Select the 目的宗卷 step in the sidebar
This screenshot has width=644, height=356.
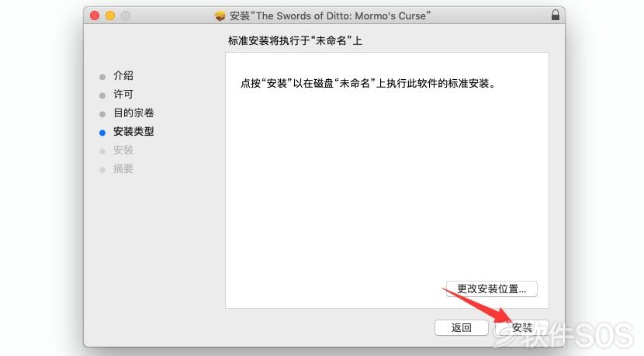133,113
